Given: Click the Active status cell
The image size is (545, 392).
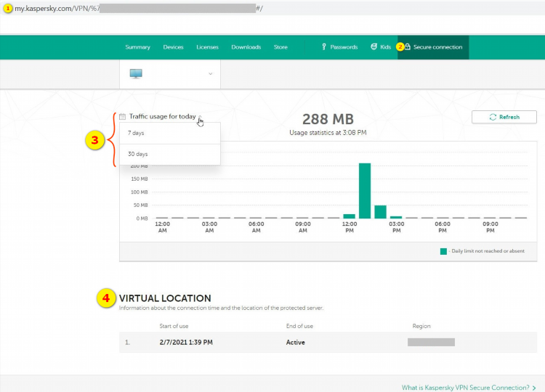Looking at the screenshot, I should click(x=296, y=343).
